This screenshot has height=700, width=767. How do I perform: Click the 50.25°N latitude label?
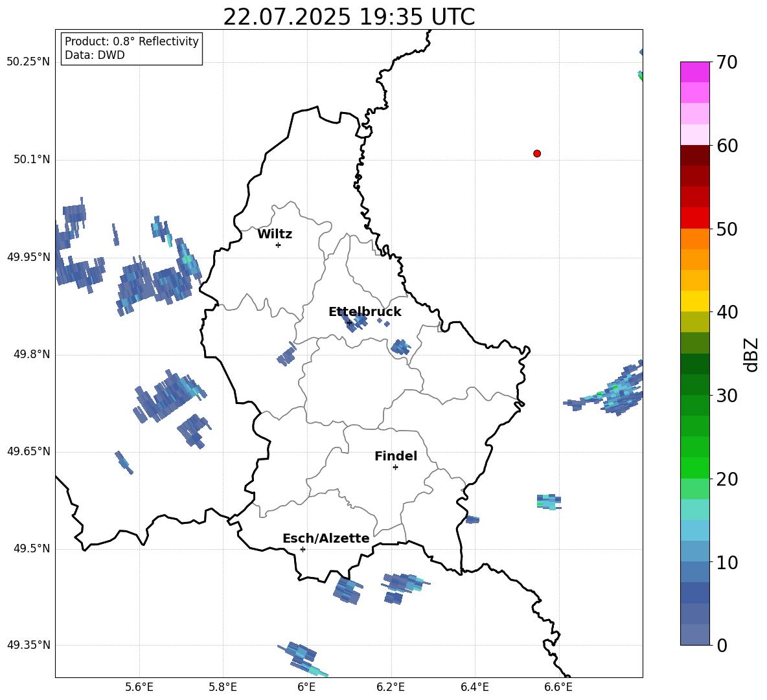coord(29,62)
